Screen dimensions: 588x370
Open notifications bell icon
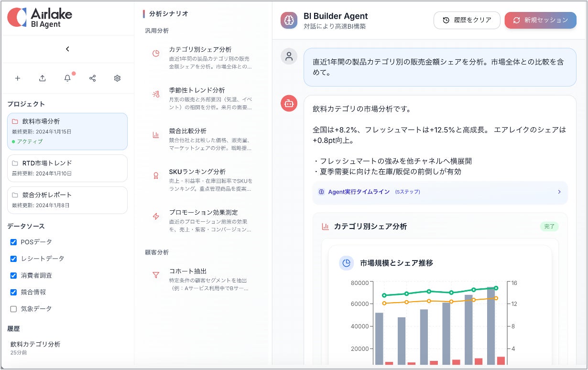click(x=67, y=78)
